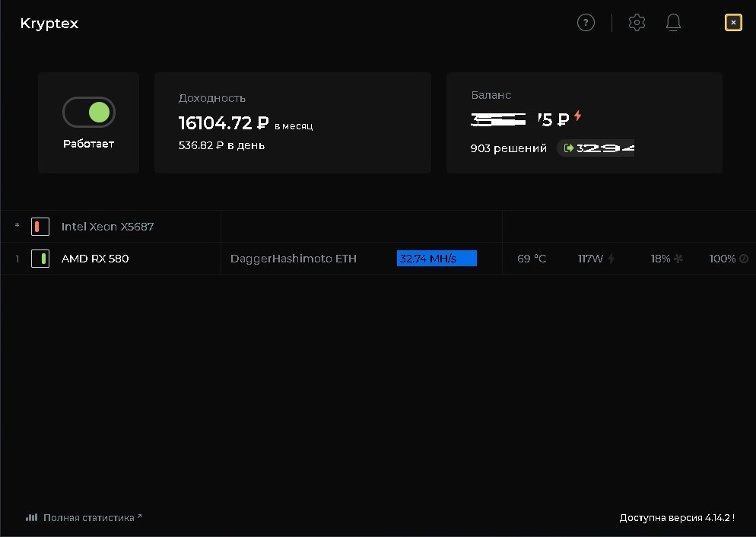The image size is (756, 537).
Task: Select the Intel Xeon X5687 device name
Action: [x=107, y=227]
